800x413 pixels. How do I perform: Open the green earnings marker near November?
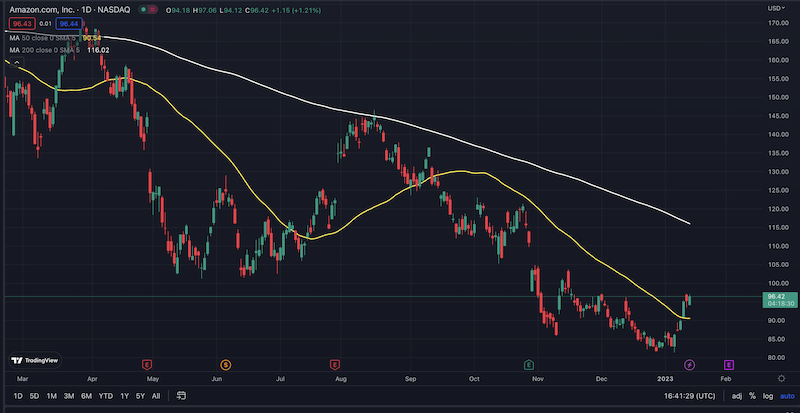pos(529,365)
